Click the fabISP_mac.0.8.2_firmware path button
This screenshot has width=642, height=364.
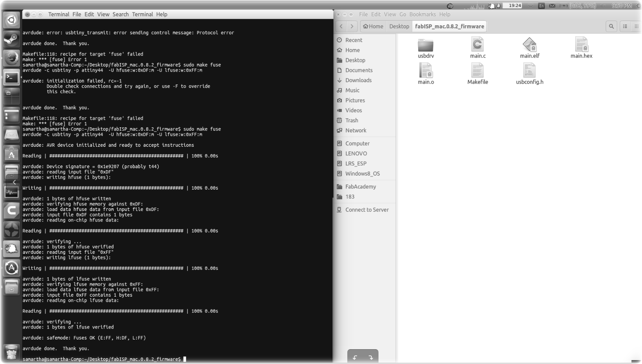(449, 26)
